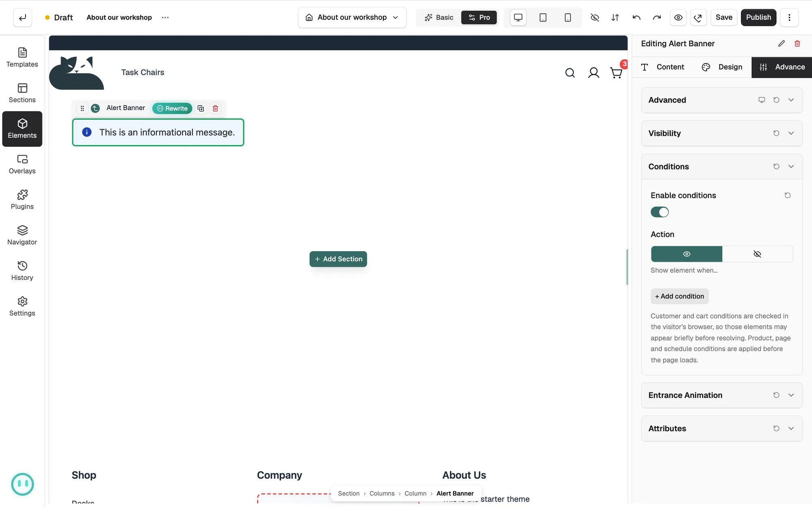812x508 pixels.
Task: Open the Navigator panel
Action: pyautogui.click(x=22, y=235)
